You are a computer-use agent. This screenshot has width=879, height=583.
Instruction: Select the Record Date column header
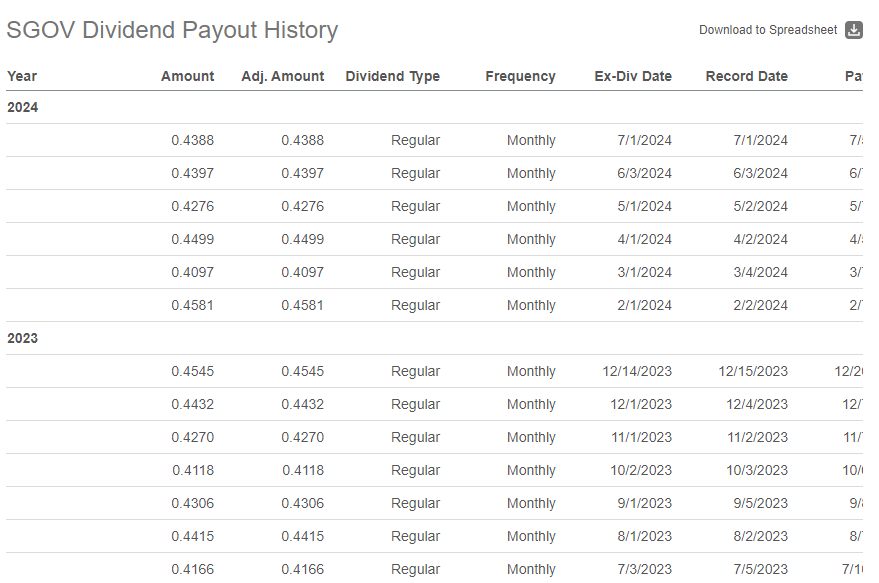[746, 76]
